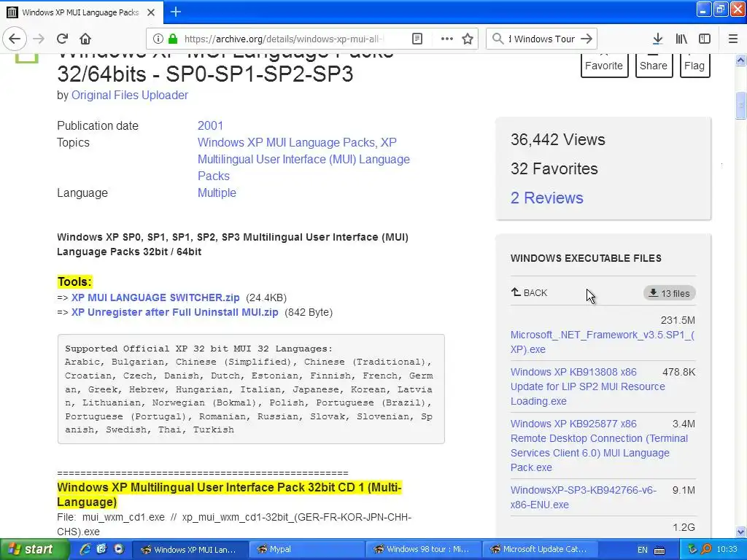
Task: Click the orange magnifier tray icon
Action: click(705, 550)
